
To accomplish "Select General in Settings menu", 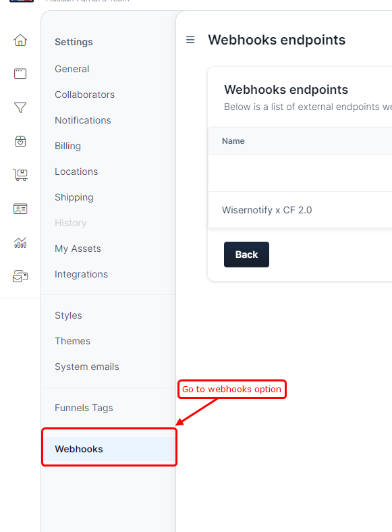I will point(72,69).
